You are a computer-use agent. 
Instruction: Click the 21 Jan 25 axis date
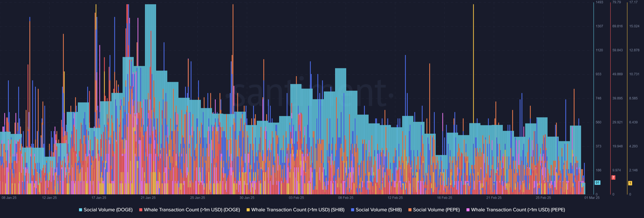coord(148,198)
